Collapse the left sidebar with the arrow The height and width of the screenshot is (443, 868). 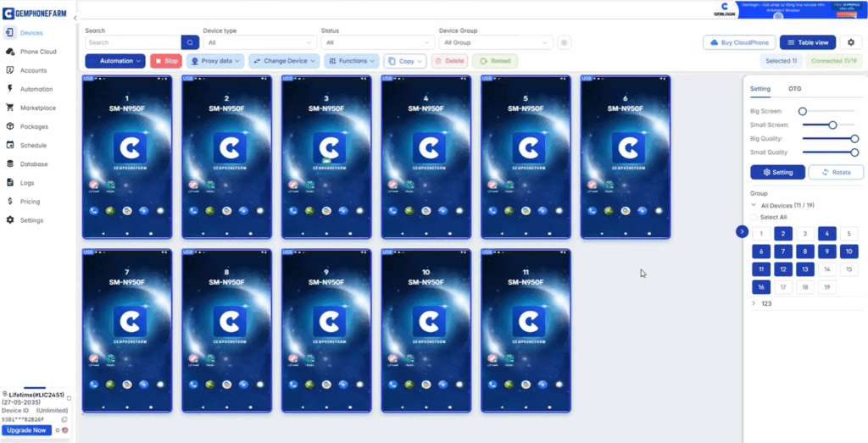(75, 18)
